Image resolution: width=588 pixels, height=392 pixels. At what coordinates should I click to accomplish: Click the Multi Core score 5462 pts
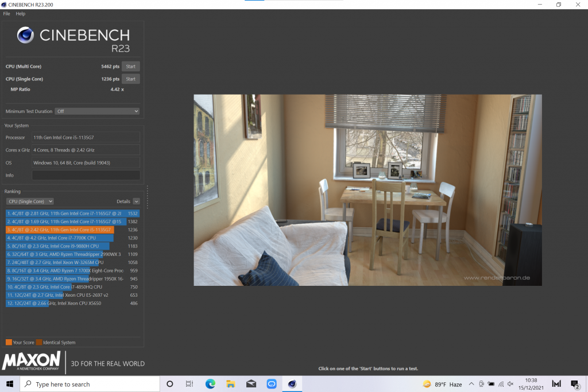click(110, 67)
